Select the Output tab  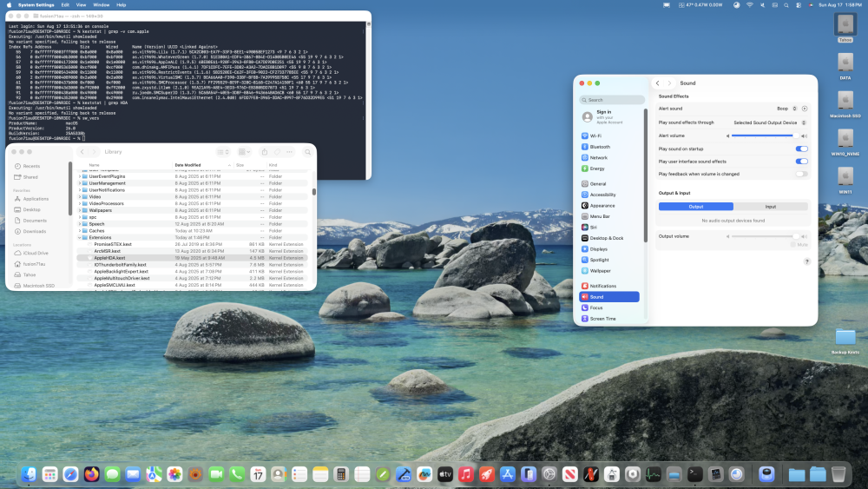pos(696,207)
